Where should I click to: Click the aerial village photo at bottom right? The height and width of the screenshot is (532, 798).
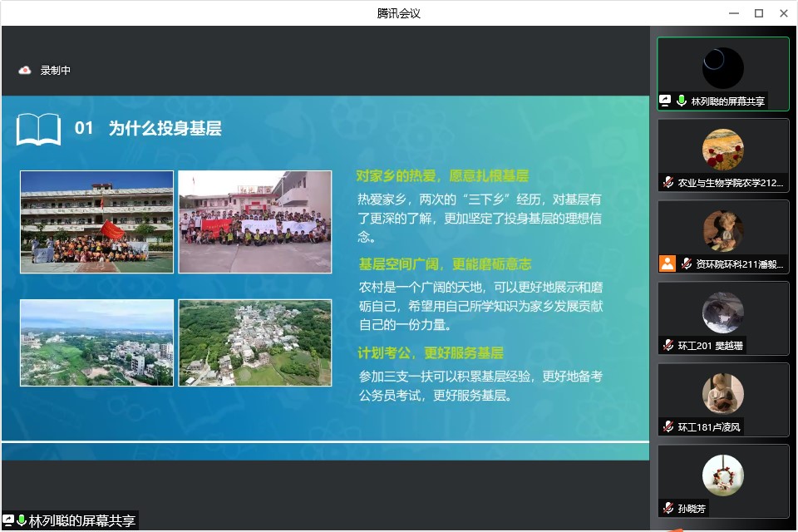tap(254, 342)
